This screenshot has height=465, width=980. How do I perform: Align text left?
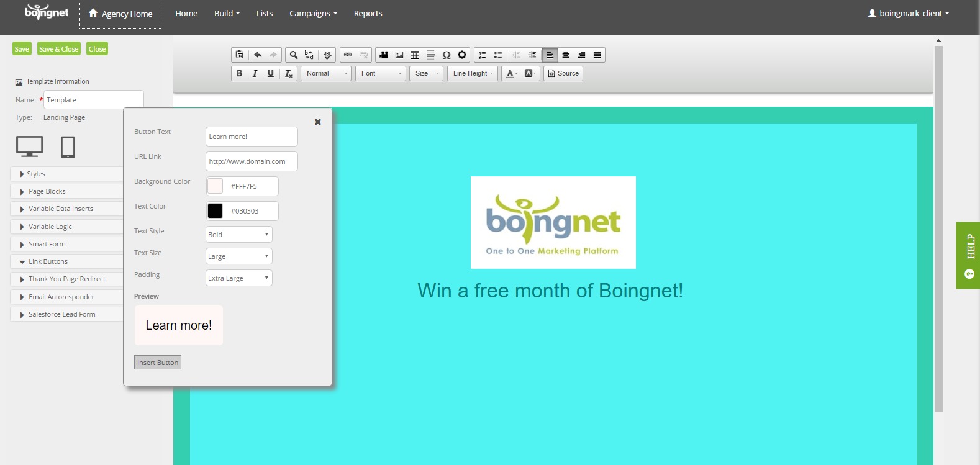coord(550,55)
